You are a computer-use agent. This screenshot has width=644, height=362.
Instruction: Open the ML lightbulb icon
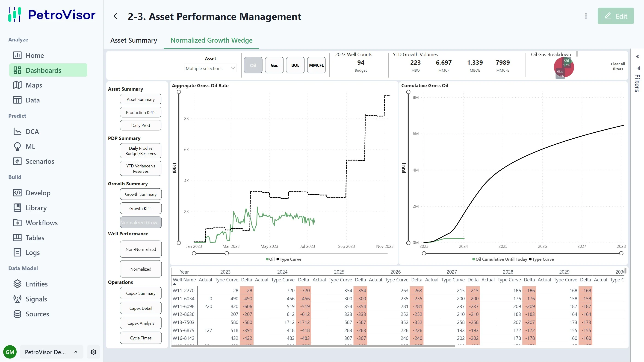(17, 147)
